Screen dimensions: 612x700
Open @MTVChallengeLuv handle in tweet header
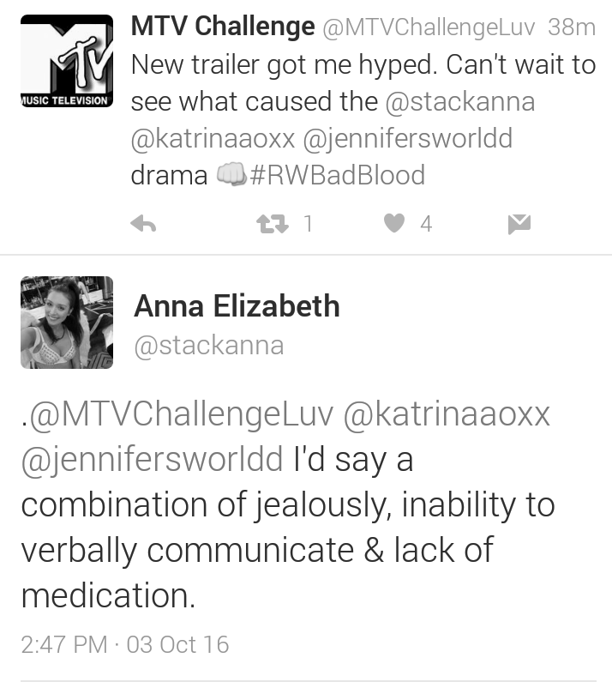click(429, 27)
